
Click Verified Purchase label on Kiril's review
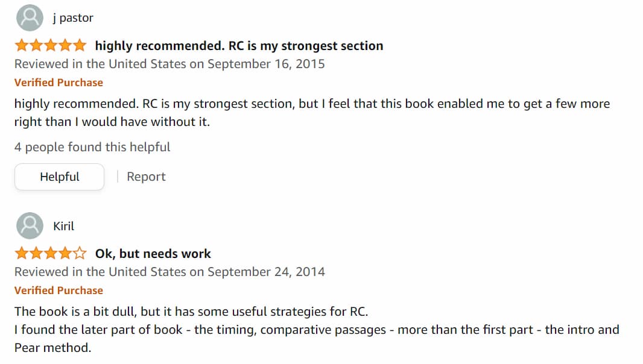click(x=59, y=290)
